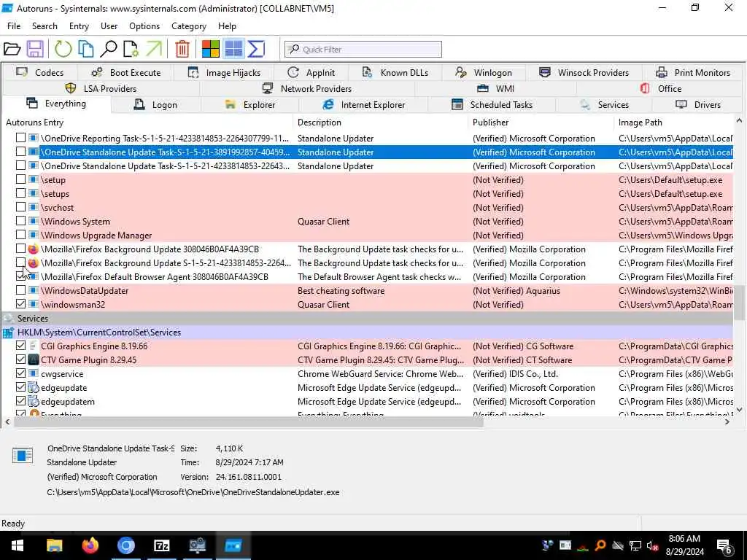Image resolution: width=747 pixels, height=560 pixels.
Task: Click the Open file toolbar icon
Action: (x=12, y=49)
